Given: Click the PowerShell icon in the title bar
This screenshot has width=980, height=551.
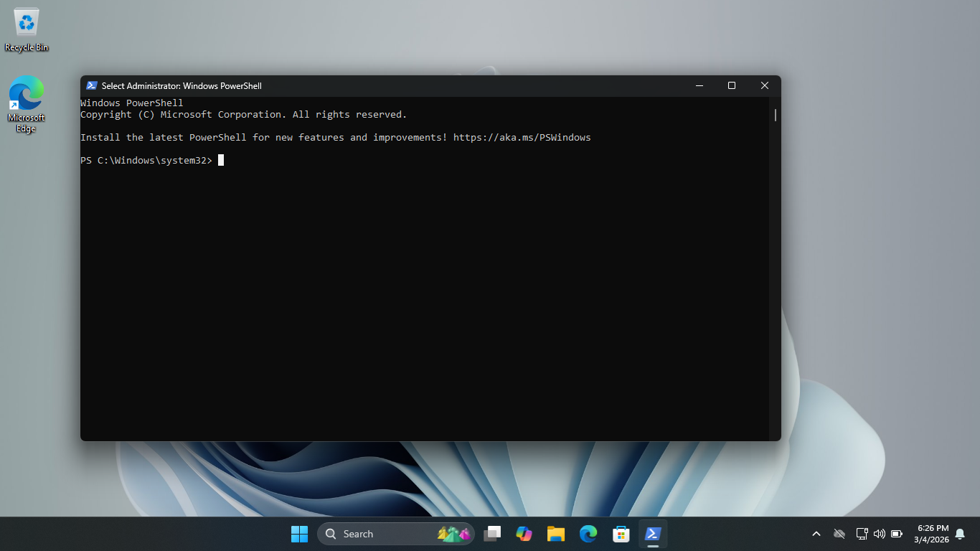Looking at the screenshot, I should [x=91, y=85].
